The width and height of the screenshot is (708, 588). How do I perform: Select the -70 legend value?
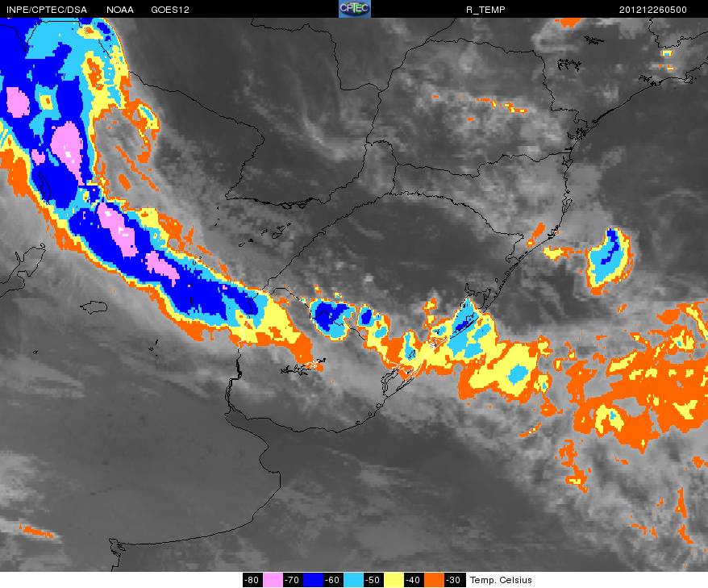pyautogui.click(x=293, y=580)
